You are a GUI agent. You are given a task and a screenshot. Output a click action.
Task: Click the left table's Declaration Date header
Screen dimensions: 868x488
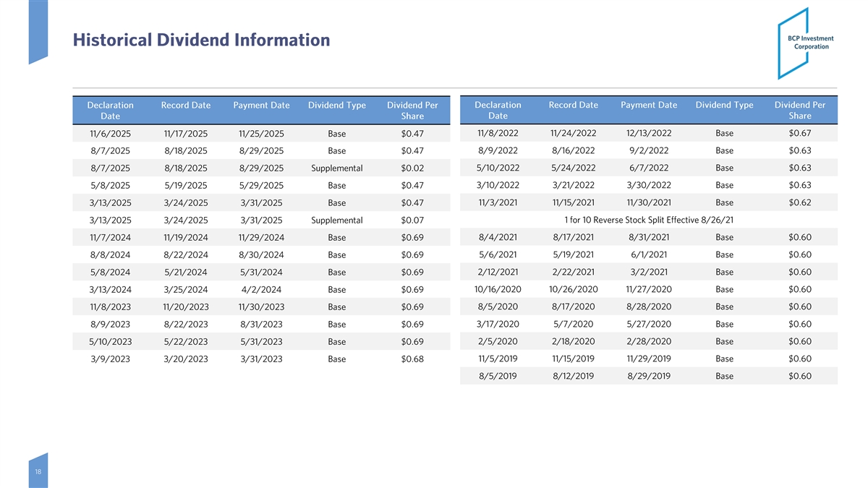tap(110, 111)
